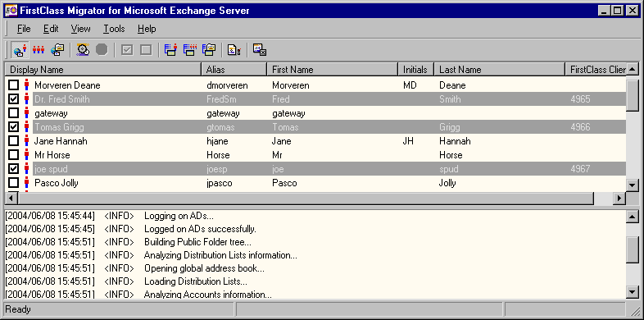Viewport: 644px width, 320px height.
Task: Click the account list scroll up arrow
Action: [x=633, y=69]
